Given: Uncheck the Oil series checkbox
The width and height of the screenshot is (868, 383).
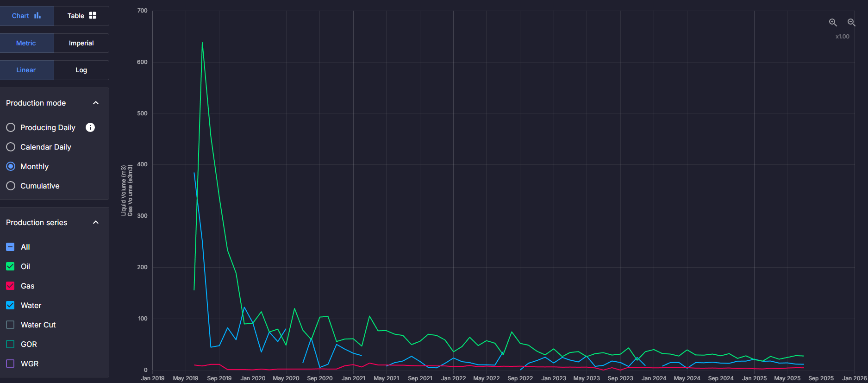Looking at the screenshot, I should 10,266.
